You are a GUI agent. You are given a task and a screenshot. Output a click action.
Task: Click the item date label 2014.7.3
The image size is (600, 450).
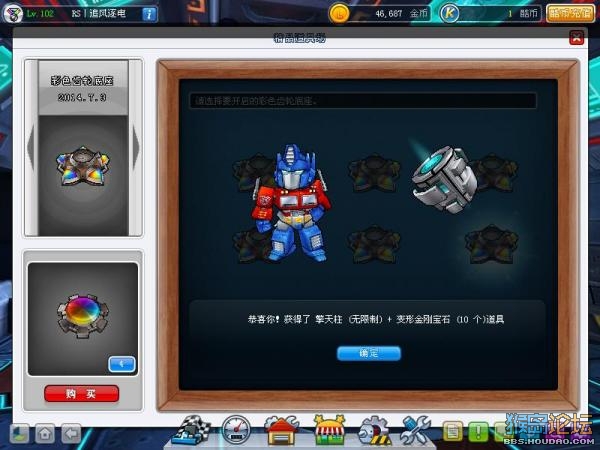tap(82, 97)
